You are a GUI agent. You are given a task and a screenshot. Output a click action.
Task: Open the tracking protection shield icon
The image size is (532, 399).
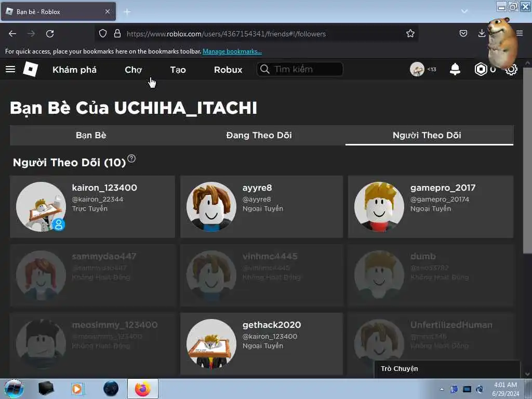click(x=103, y=34)
